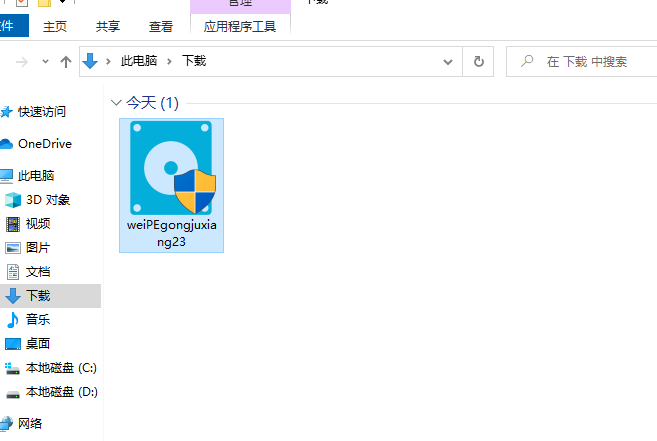Screen dimensions: 657x441
Task: Click the 图片 picture icon
Action: coord(13,248)
